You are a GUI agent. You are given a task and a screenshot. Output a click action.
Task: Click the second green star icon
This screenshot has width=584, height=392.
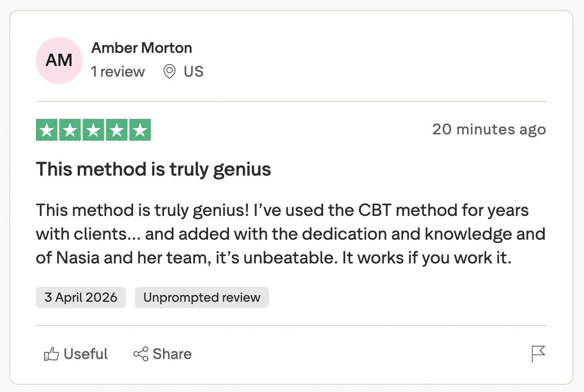pyautogui.click(x=70, y=130)
